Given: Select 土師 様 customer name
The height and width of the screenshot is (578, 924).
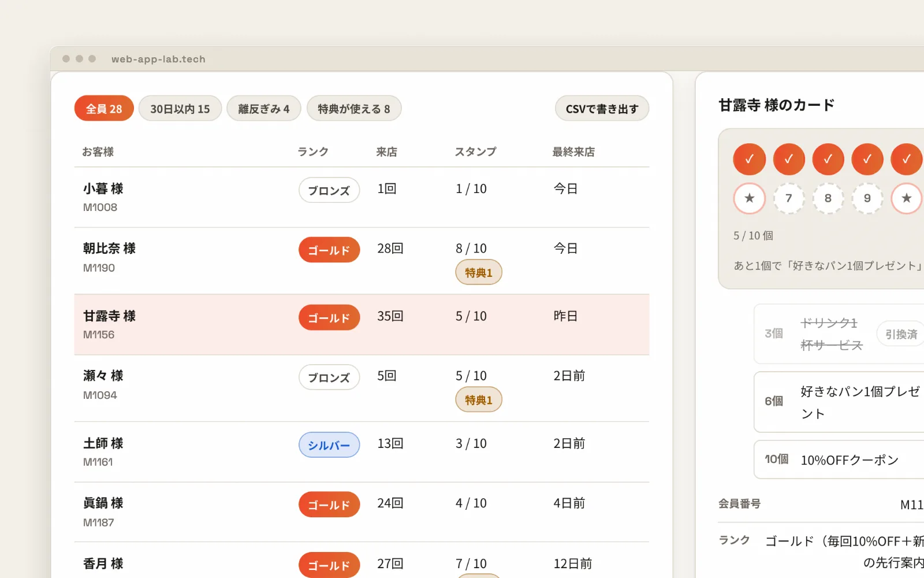Looking at the screenshot, I should (103, 443).
